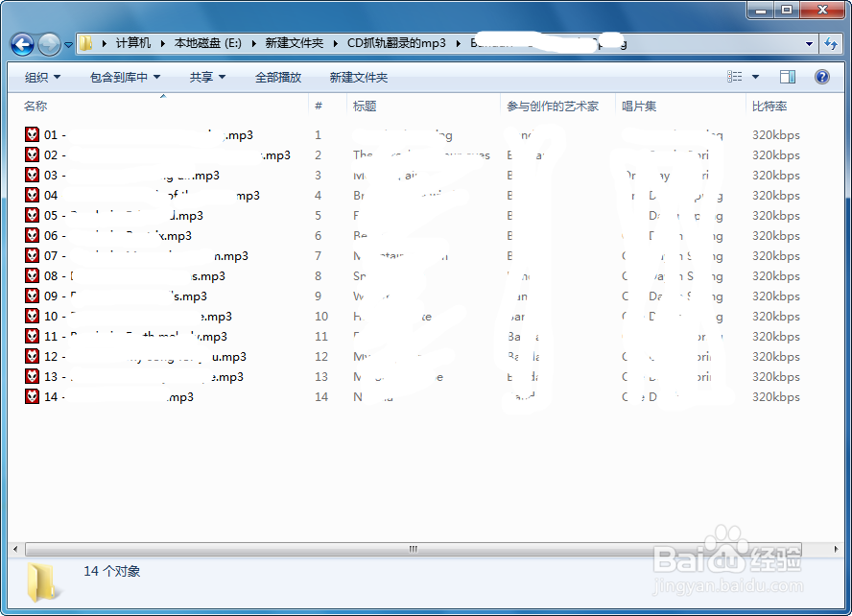Open the track 01 mp3 file icon
The height and width of the screenshot is (616, 852).
click(x=32, y=134)
